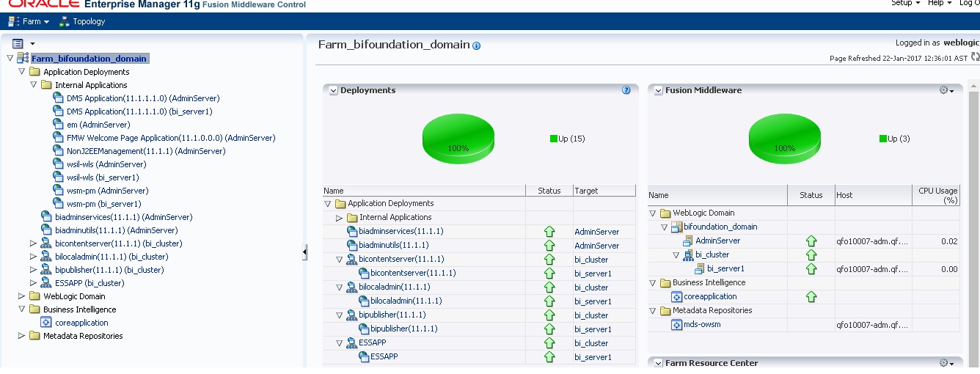Open biadminservices(11.1.1) link in Deployments table

pos(401,232)
